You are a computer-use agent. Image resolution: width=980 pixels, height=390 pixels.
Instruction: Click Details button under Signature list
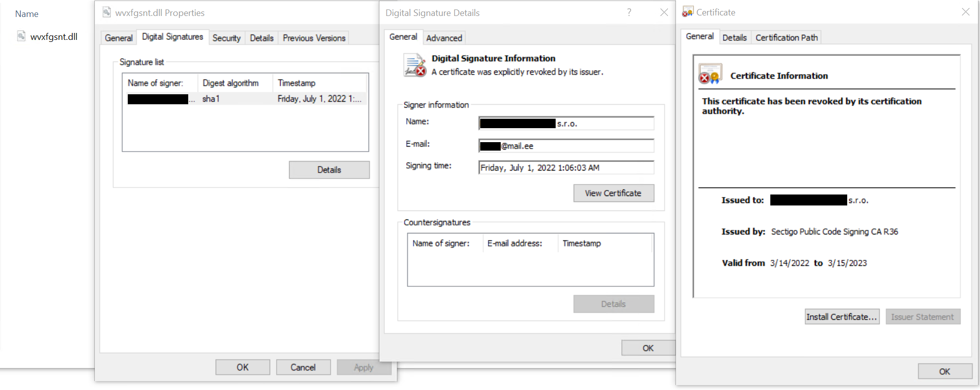point(329,170)
